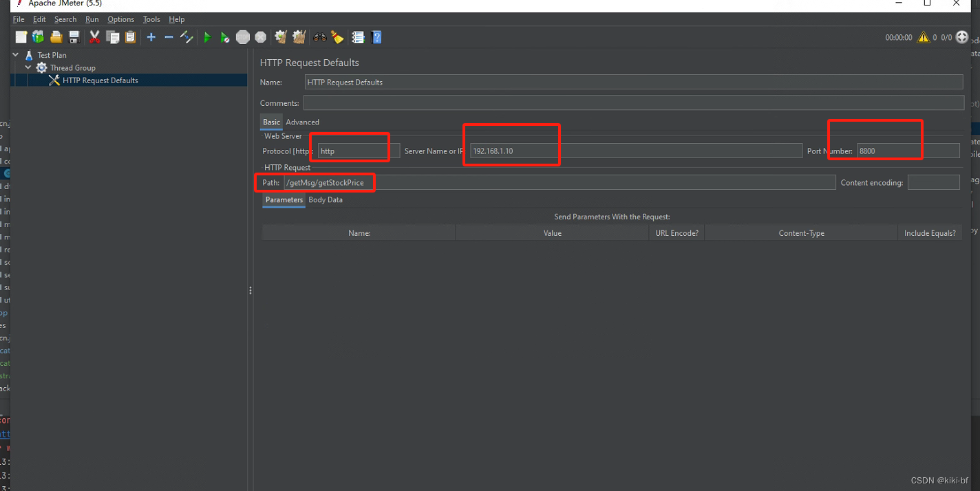Switch to the Advanced tab
This screenshot has width=980, height=491.
[303, 122]
